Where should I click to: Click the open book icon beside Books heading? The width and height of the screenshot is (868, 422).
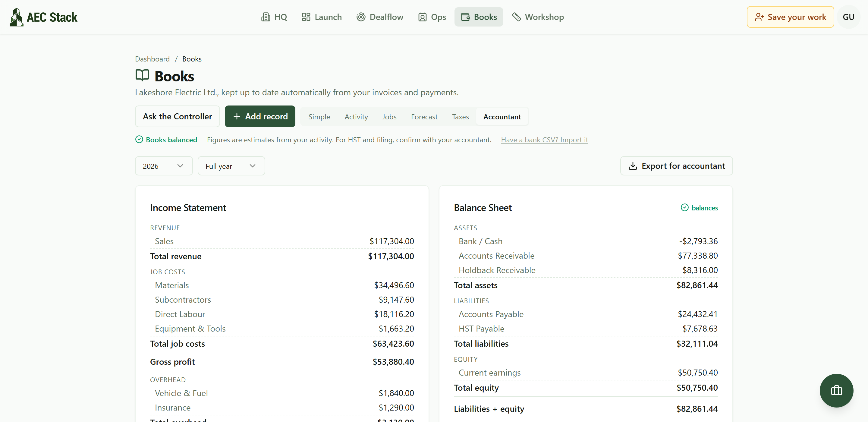142,75
